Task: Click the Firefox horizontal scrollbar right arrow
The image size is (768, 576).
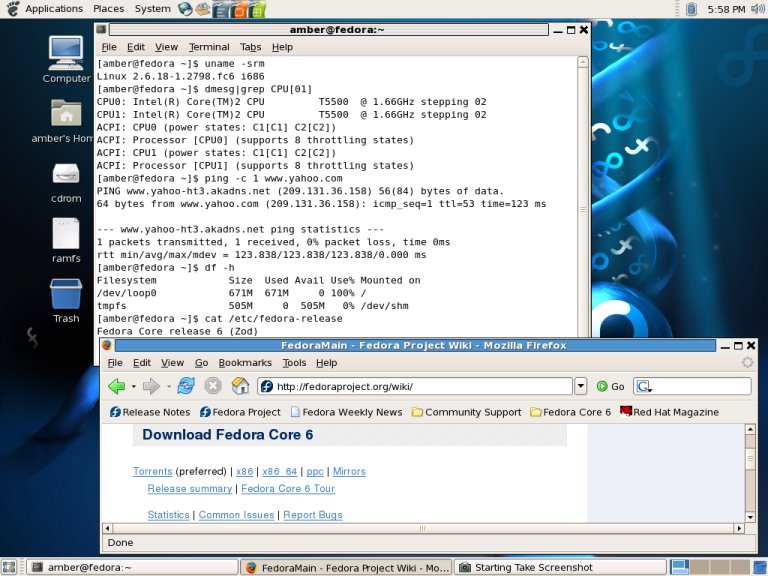Action: click(739, 528)
